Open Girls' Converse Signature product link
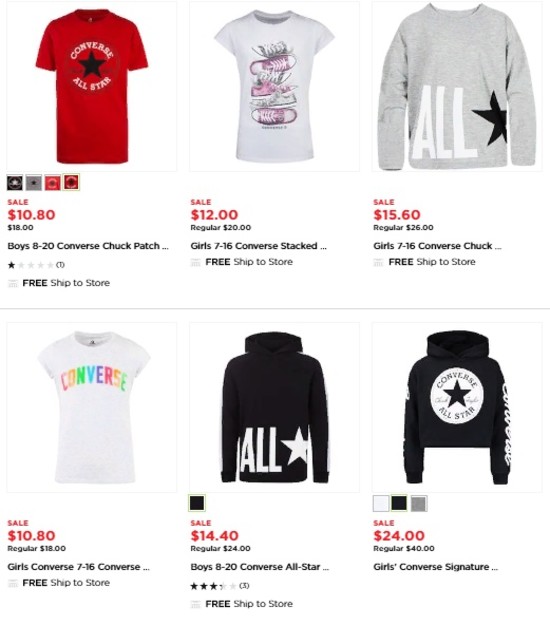This screenshot has width=550, height=626. click(435, 567)
